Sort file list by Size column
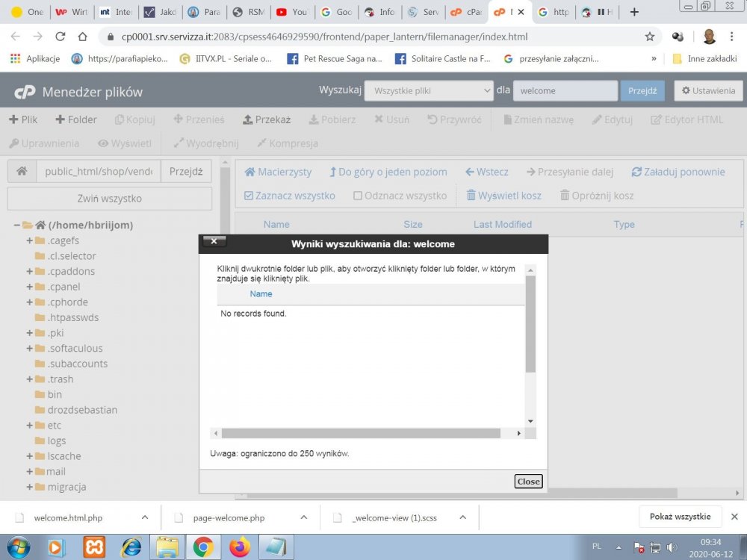The width and height of the screenshot is (747, 560). [x=413, y=224]
